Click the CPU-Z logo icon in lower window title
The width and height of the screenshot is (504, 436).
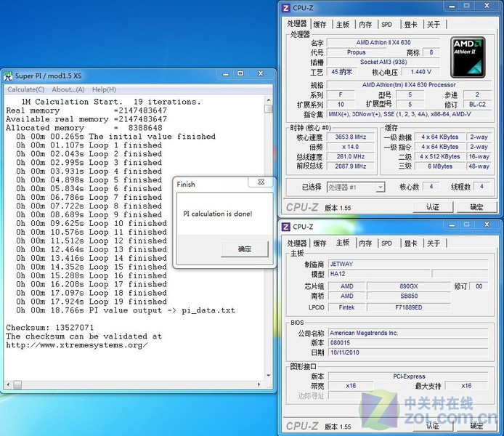pos(285,227)
